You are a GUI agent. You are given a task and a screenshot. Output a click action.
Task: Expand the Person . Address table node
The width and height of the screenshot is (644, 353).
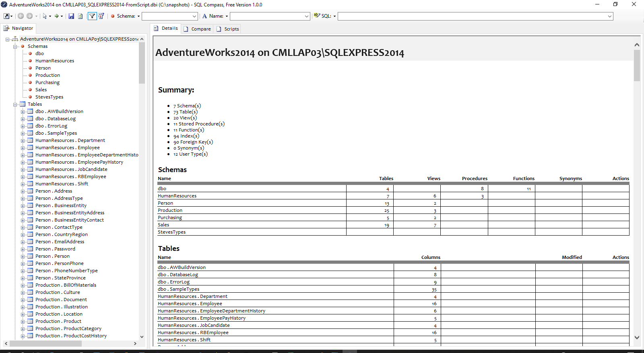(23, 191)
